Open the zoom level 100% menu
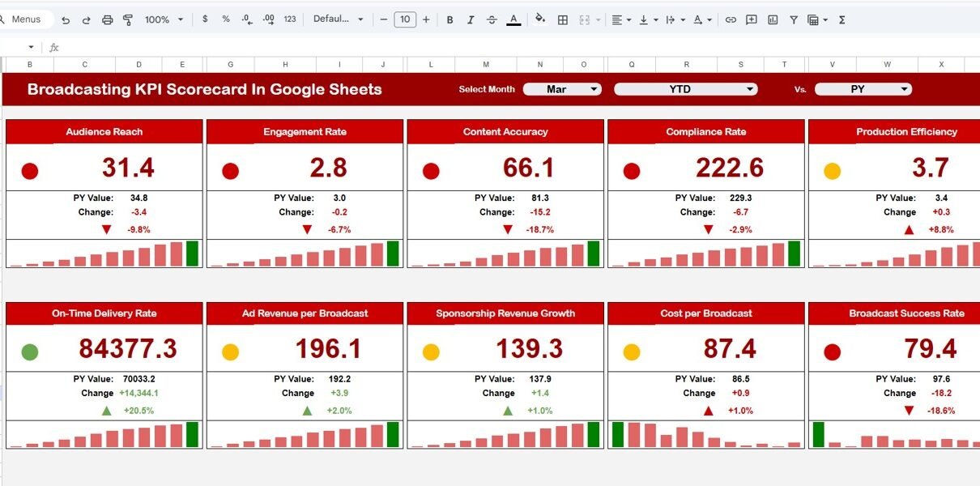This screenshot has height=486, width=980. point(164,19)
